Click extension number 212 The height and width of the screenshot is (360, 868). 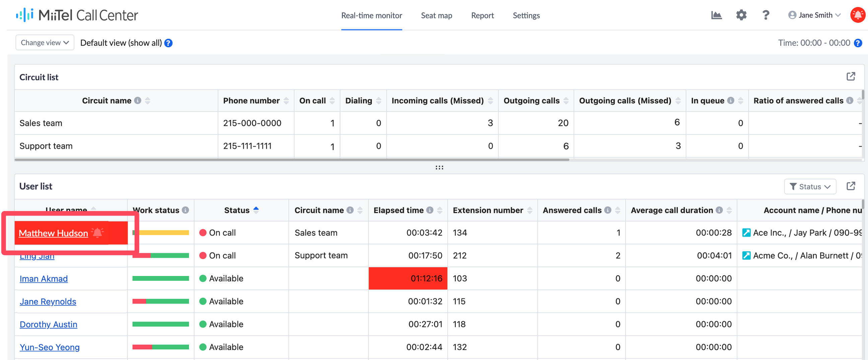(459, 256)
